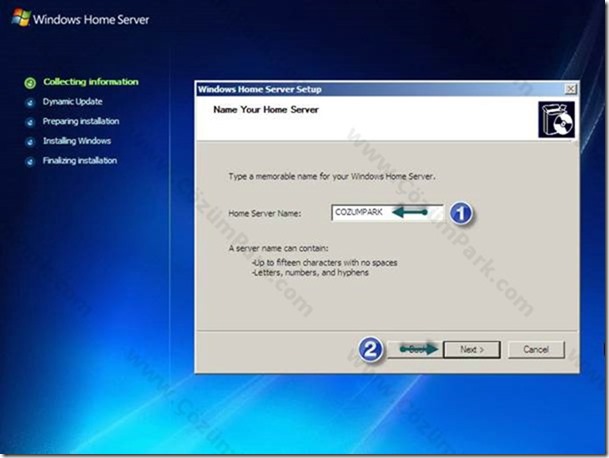The image size is (609, 458).
Task: Select the 'Dynamic Update' step text
Action: click(x=73, y=102)
